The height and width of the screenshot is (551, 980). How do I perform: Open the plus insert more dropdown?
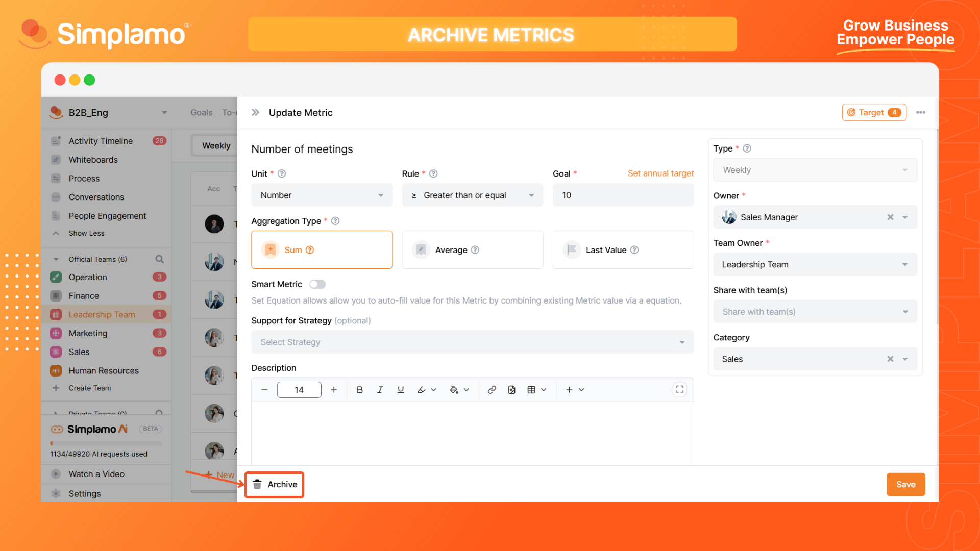[575, 390]
